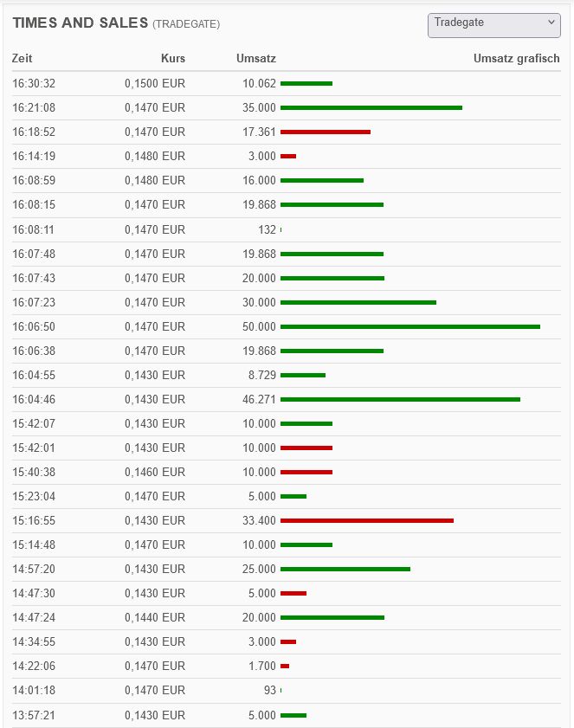This screenshot has height=728, width=574.
Task: Open the Tradegate exchange dropdown
Action: [494, 25]
